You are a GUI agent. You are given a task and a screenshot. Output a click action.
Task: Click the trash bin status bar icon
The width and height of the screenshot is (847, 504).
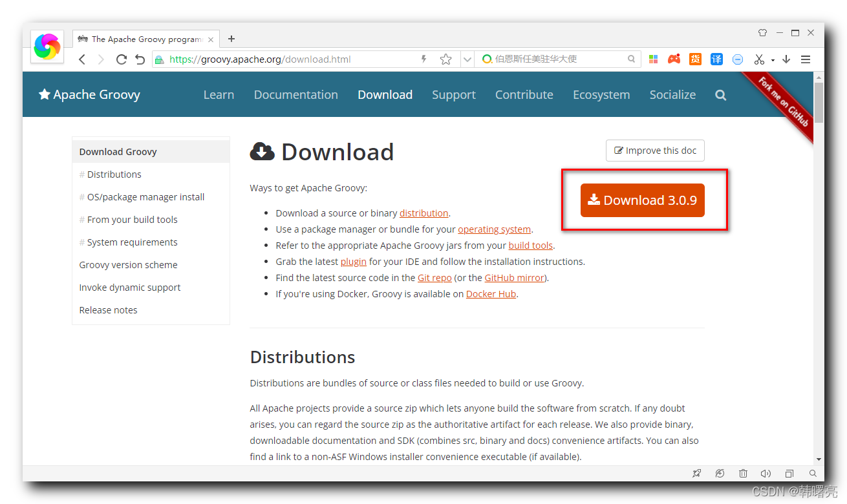pyautogui.click(x=744, y=474)
